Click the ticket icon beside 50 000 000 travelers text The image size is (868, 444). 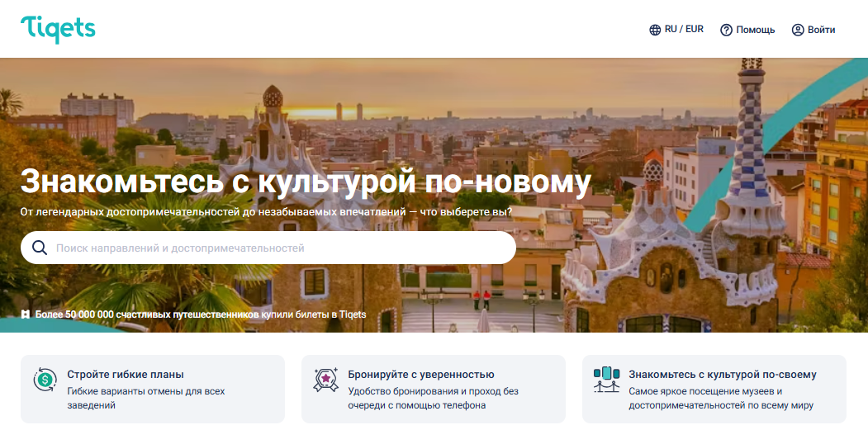[x=26, y=314]
